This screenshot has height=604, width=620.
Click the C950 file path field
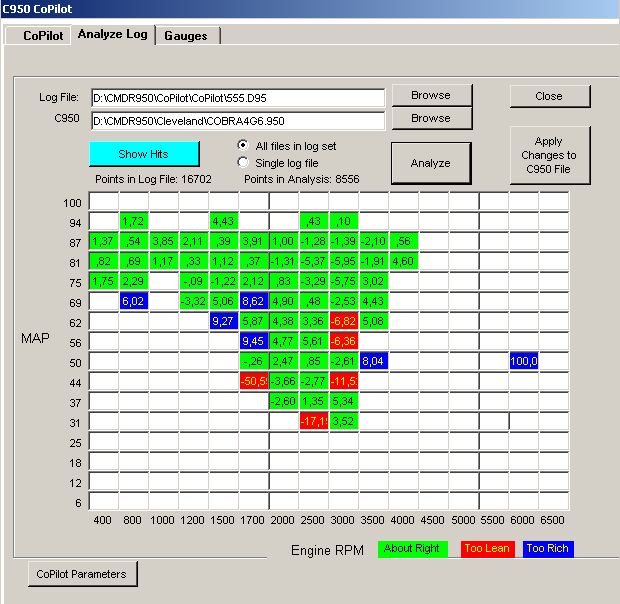237,121
